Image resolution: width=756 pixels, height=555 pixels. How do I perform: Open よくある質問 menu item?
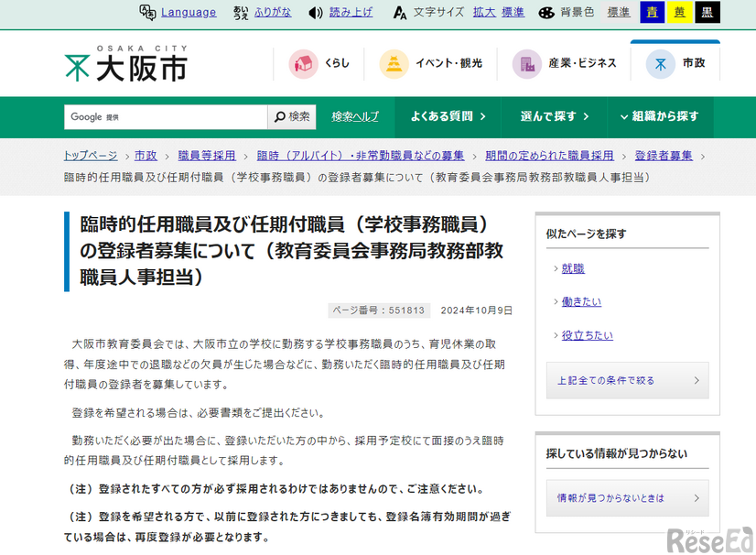pos(448,117)
